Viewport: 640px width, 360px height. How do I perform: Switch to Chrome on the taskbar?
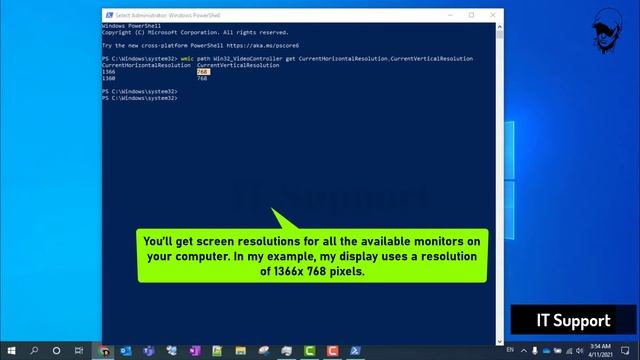104,351
